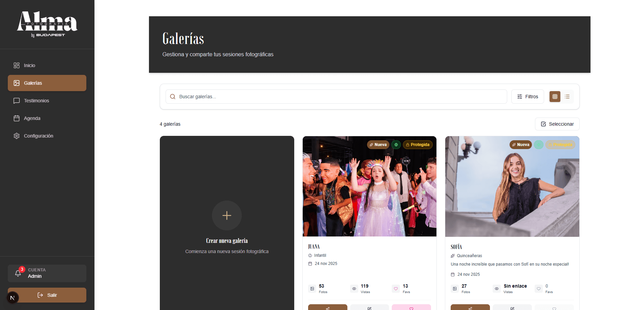Screen dimensions: 644x310
Task: Open Configuración settings from sidebar
Action: point(38,136)
